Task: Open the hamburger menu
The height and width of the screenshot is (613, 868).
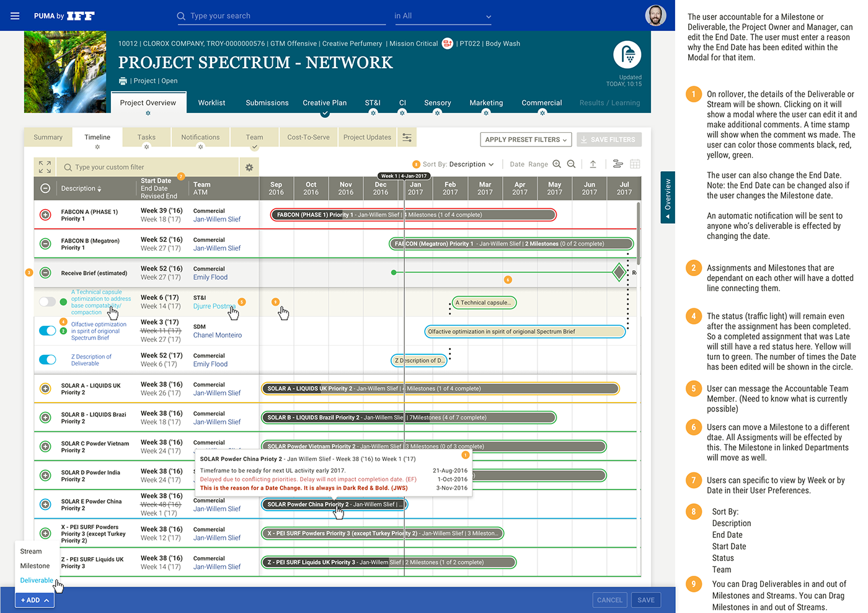Action: (15, 16)
